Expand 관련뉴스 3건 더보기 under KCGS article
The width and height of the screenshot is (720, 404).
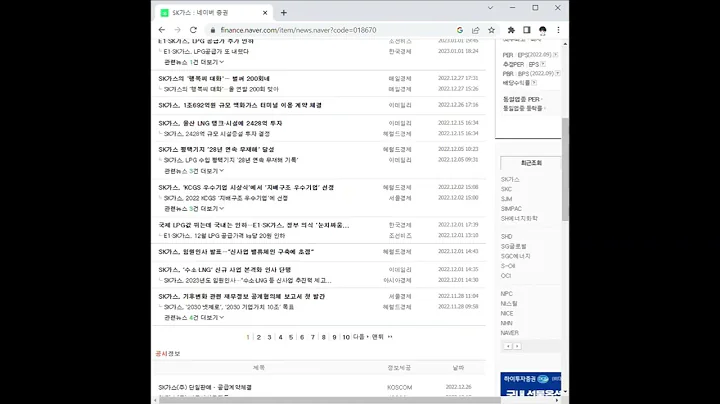point(194,208)
